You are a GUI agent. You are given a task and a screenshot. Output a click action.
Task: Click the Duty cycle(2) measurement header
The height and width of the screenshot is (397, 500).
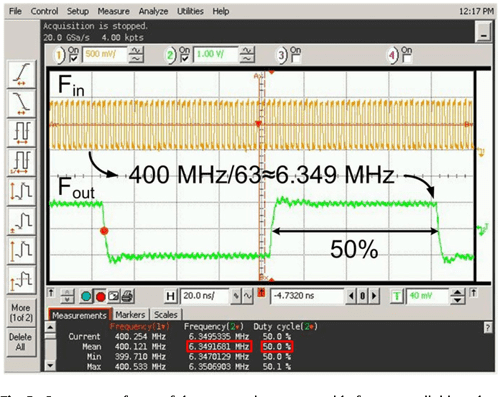click(x=285, y=327)
